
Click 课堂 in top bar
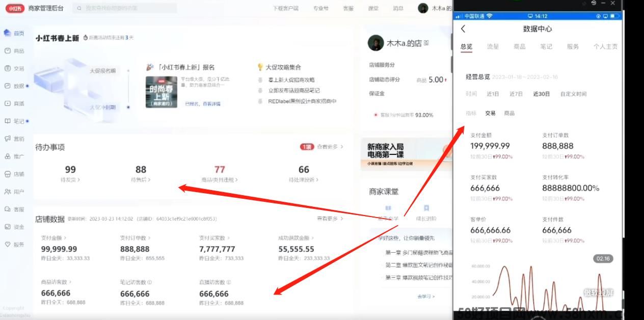click(373, 8)
